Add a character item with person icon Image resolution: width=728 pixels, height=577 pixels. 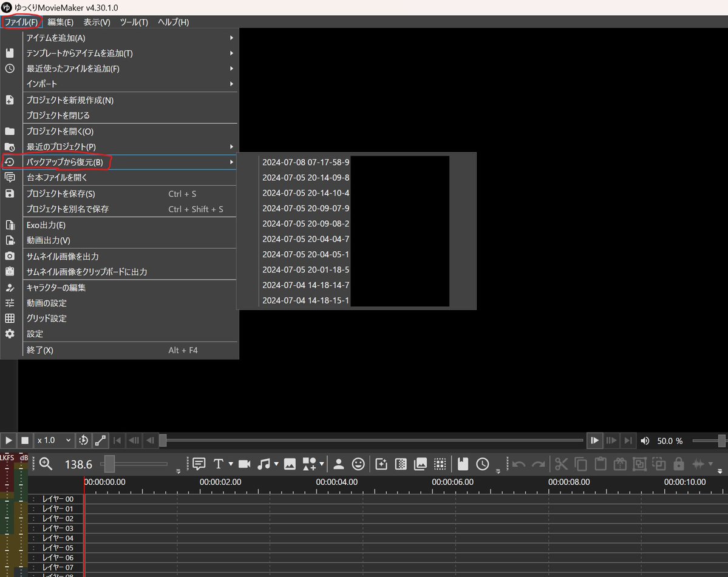339,464
